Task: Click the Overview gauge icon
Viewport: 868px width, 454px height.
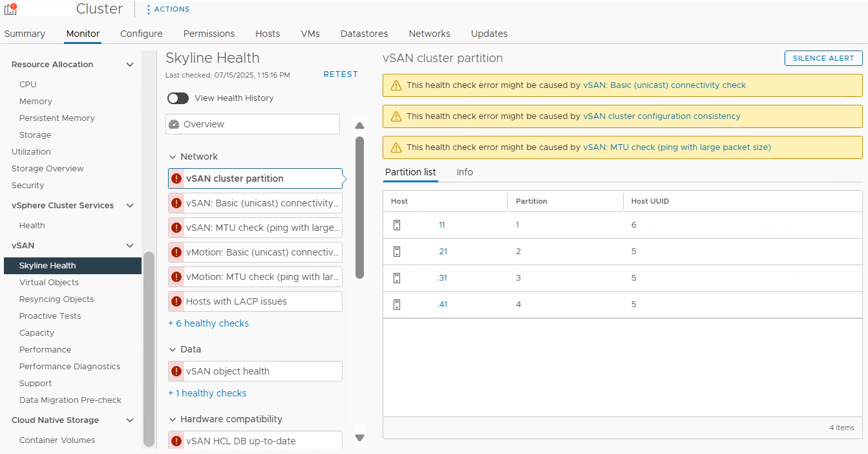Action: [173, 124]
